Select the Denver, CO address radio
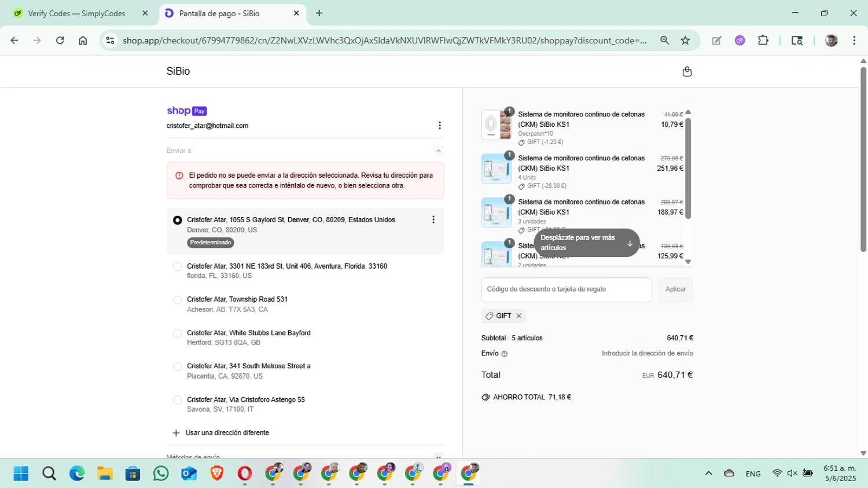868x488 pixels. pyautogui.click(x=178, y=221)
